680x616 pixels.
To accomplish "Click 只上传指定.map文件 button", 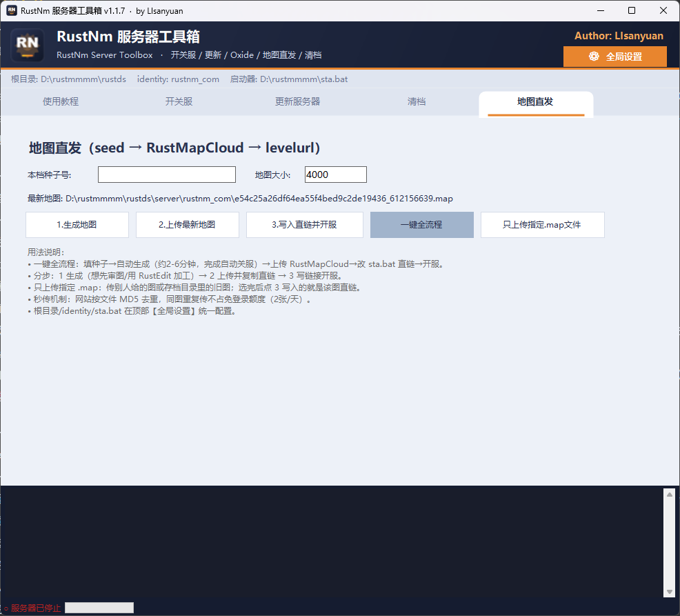I will 542,225.
